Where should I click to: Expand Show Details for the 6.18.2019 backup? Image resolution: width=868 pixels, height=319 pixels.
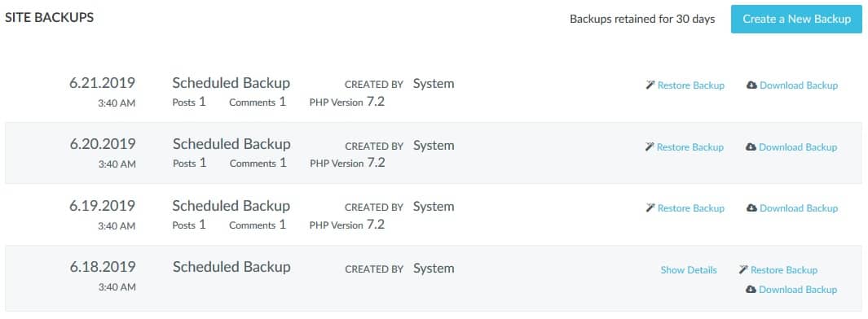coord(689,270)
